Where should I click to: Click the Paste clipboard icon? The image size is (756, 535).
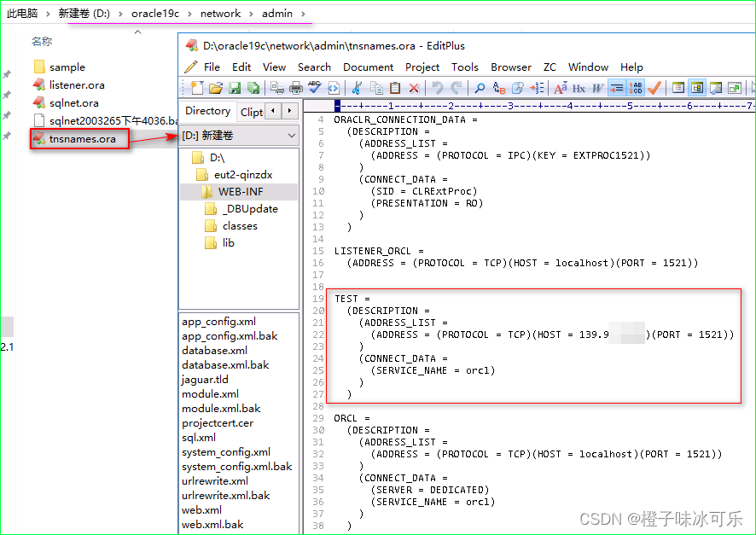(x=395, y=88)
